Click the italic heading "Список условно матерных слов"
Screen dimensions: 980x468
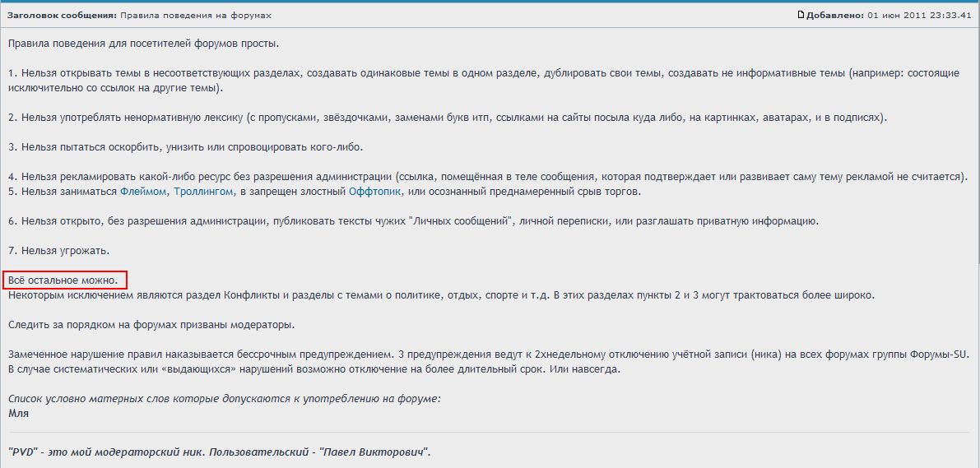pos(224,399)
